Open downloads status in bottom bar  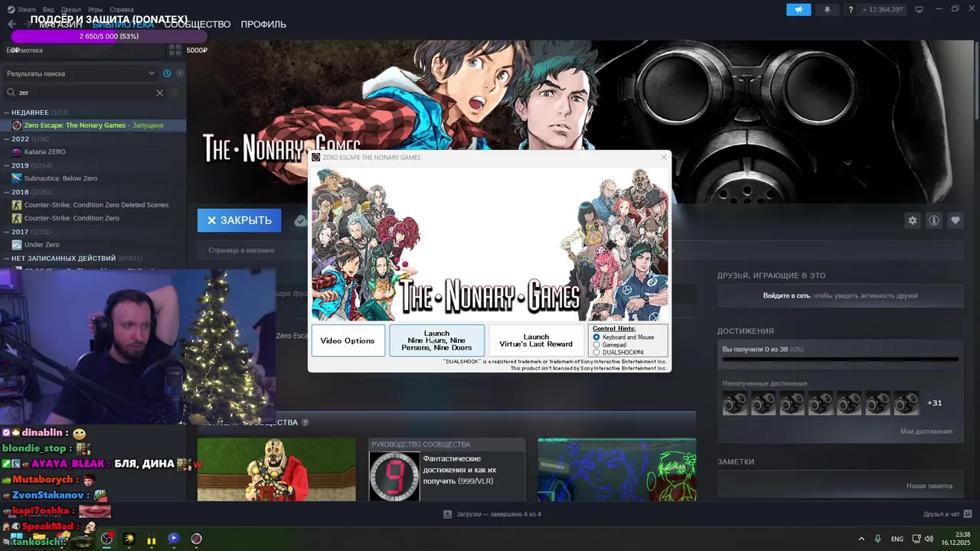[492, 514]
